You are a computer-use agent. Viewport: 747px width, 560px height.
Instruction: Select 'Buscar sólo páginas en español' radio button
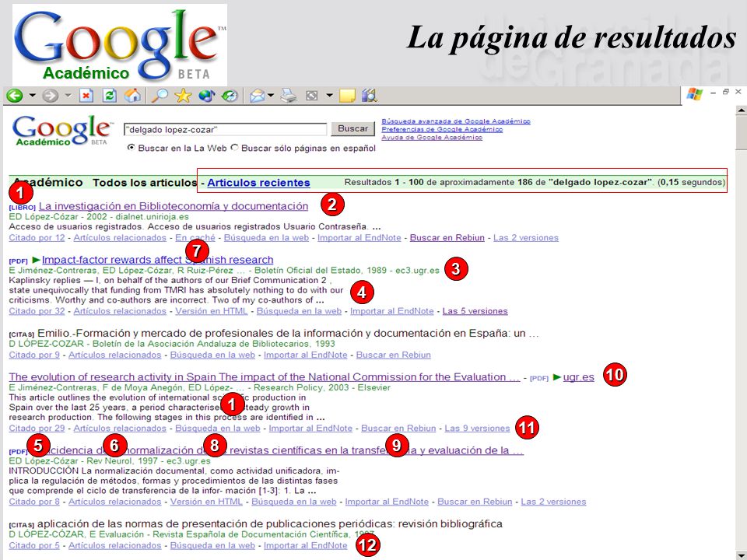click(234, 148)
